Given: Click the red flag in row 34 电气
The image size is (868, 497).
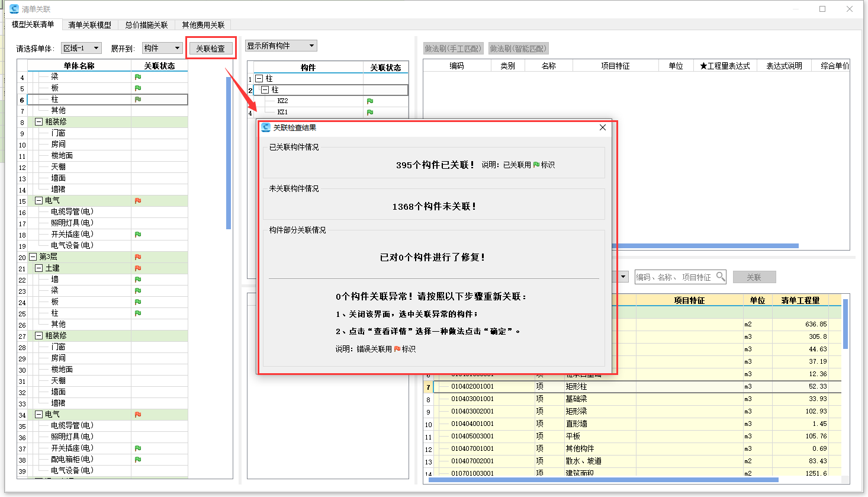Looking at the screenshot, I should (x=138, y=415).
